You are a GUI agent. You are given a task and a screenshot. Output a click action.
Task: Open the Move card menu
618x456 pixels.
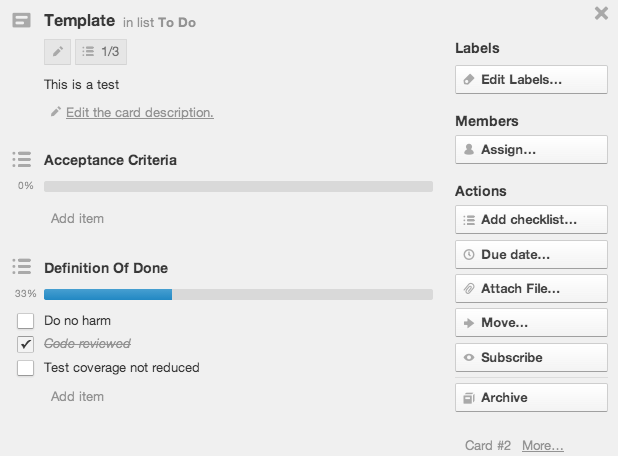(531, 323)
